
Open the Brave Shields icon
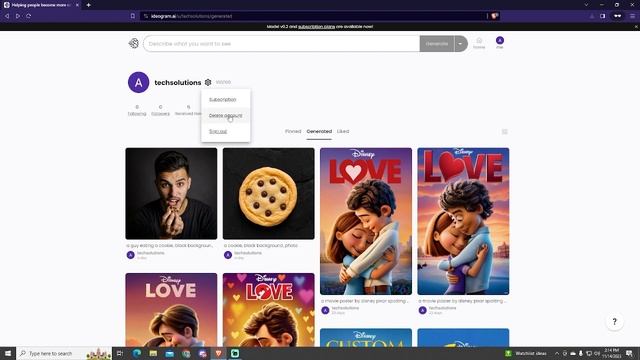[x=494, y=16]
